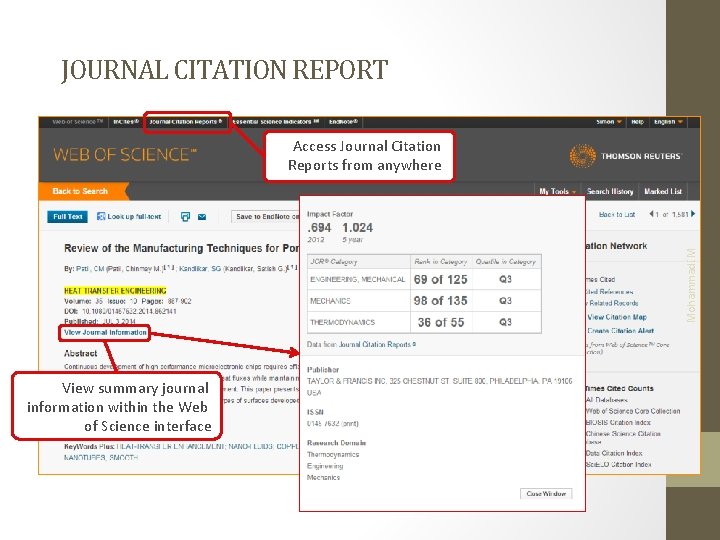Open Essential Science Indicators top link
Screen dimensions: 720x540
[x=276, y=122]
